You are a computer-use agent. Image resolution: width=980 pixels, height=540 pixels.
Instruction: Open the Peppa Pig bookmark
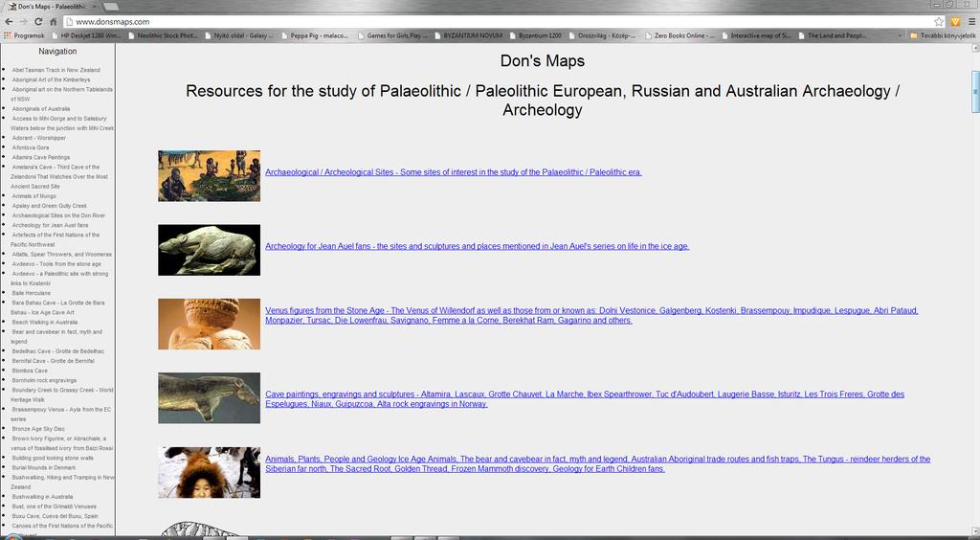tap(314, 35)
